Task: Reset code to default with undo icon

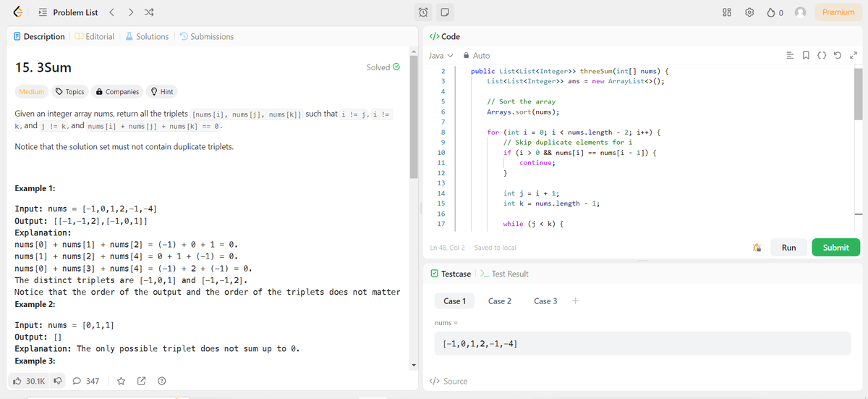Action: [x=837, y=56]
